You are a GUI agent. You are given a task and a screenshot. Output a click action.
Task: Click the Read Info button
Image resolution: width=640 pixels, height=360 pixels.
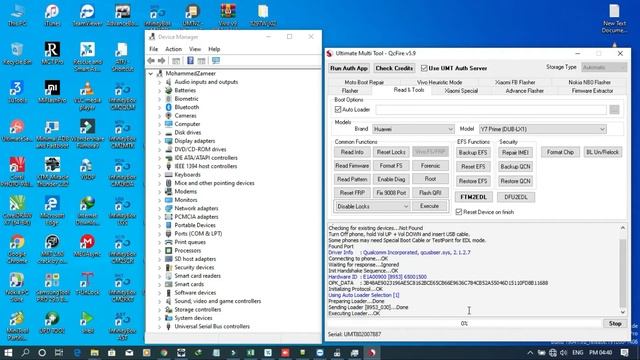352,152
